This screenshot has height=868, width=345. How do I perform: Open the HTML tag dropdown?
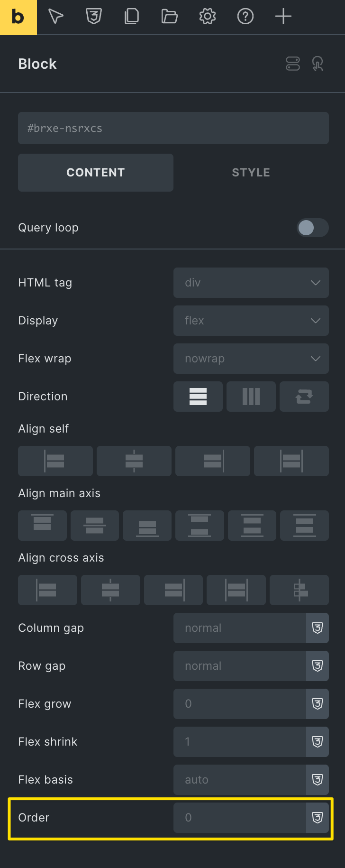[x=251, y=283]
